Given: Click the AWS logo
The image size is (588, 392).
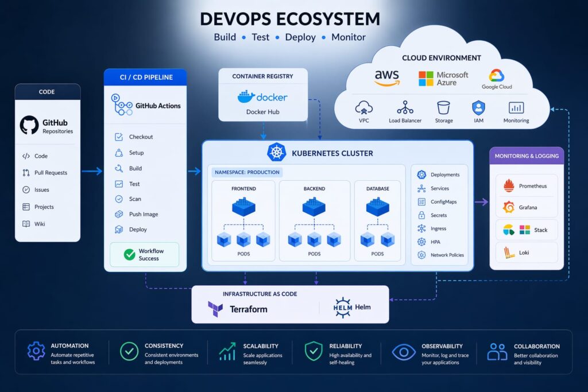Looking at the screenshot, I should 387,78.
